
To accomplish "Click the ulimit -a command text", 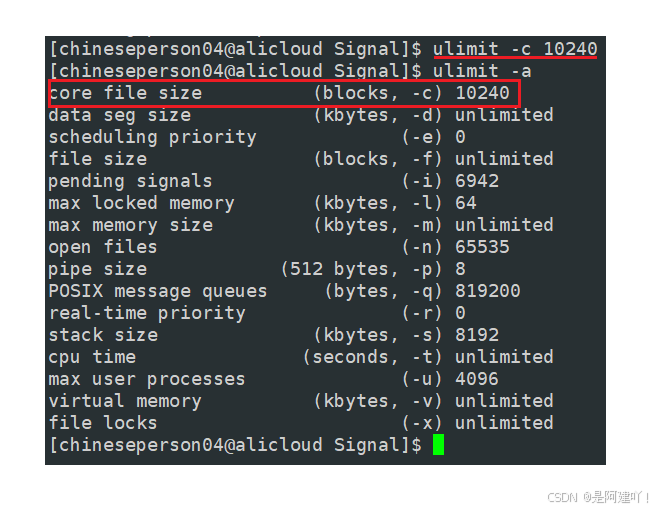I will [482, 71].
